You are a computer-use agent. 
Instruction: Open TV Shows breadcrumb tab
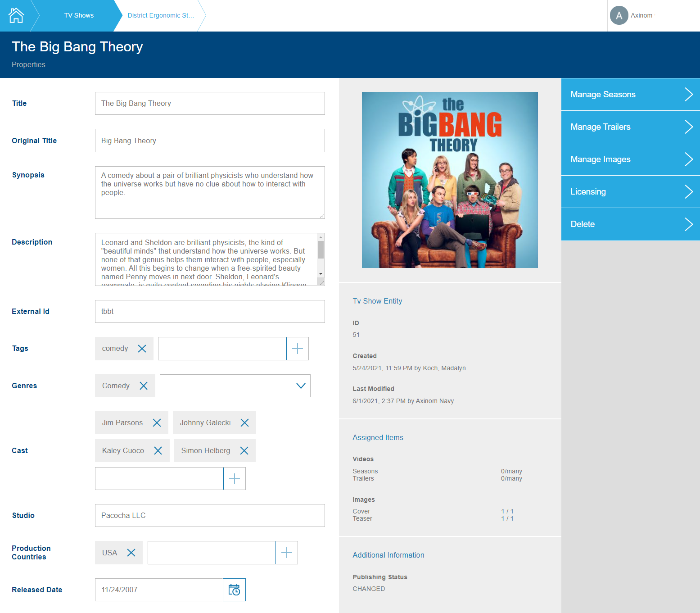(x=79, y=15)
